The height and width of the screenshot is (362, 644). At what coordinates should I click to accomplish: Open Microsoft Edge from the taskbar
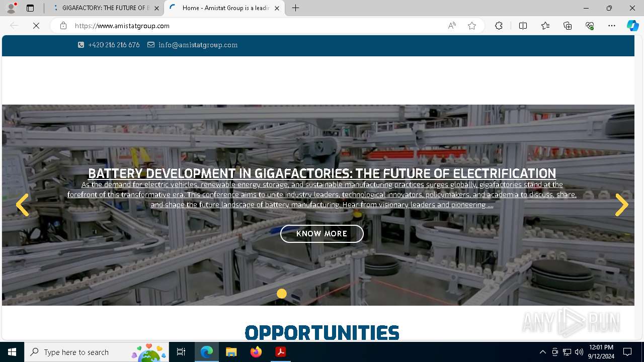pyautogui.click(x=207, y=352)
